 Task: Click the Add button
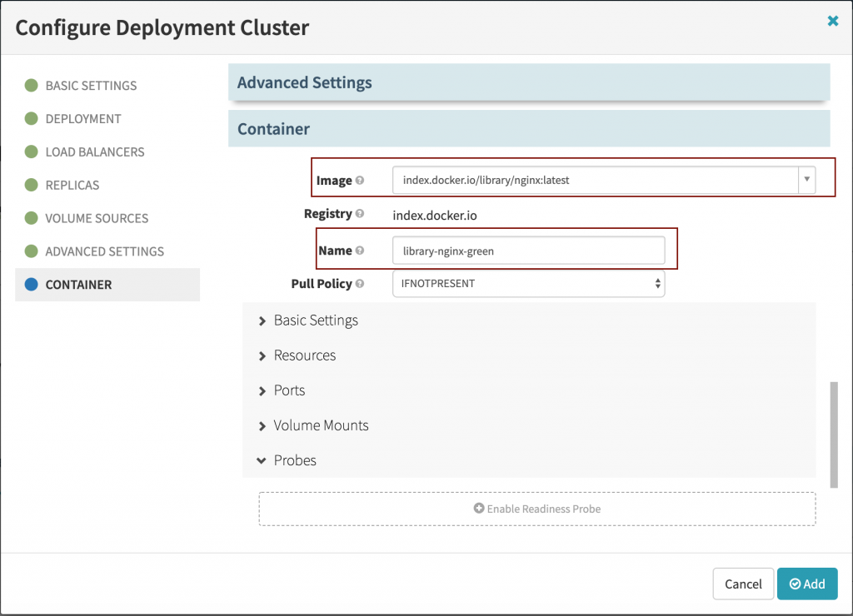coord(806,584)
